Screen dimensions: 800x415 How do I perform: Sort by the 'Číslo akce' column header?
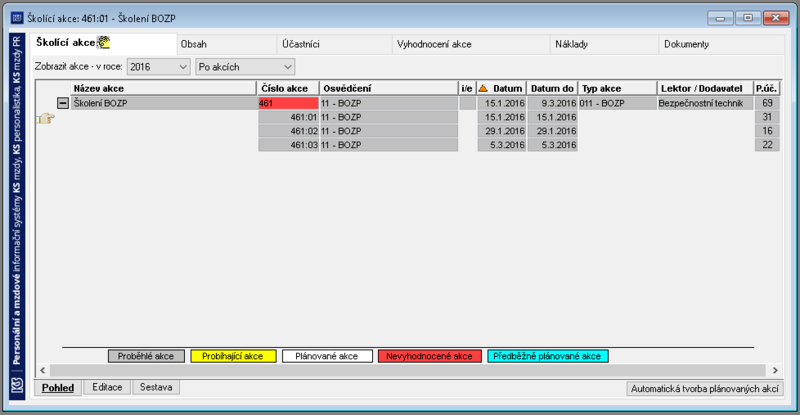point(288,88)
